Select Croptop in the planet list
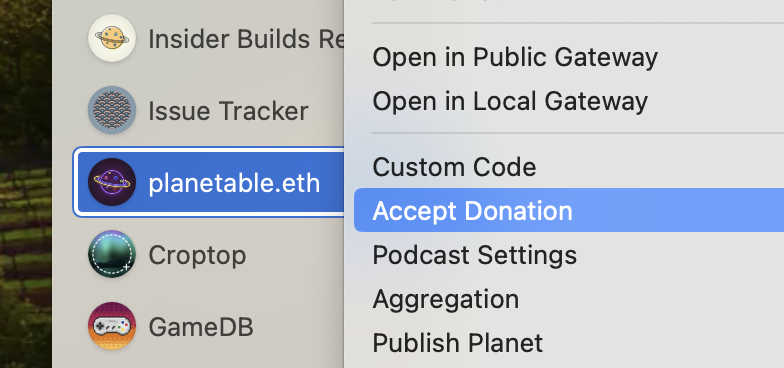 198,256
